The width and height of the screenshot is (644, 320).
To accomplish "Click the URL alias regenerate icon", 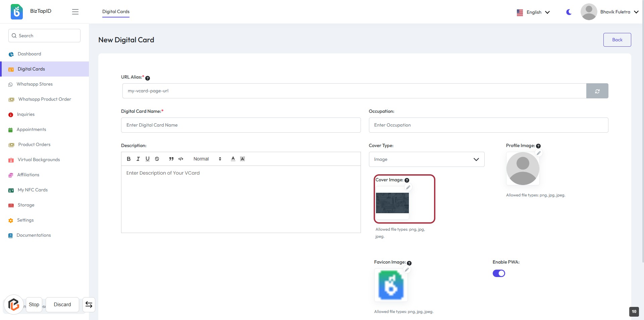I will 597,91.
